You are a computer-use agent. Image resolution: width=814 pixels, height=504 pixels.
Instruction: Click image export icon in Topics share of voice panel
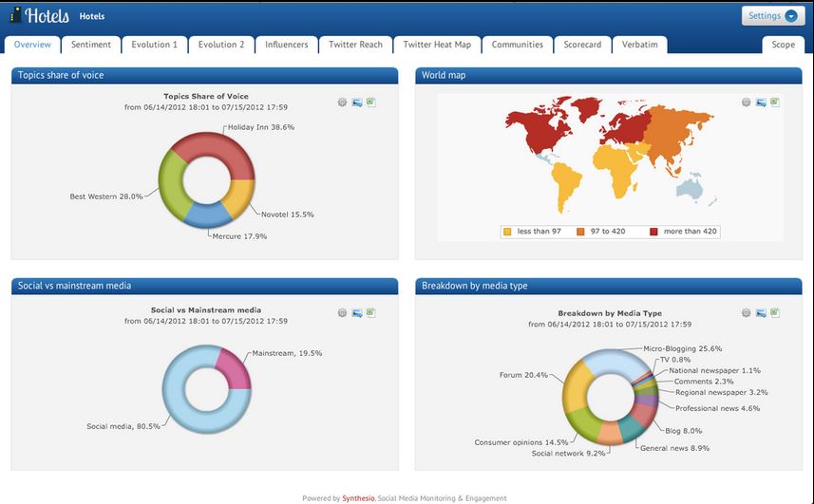point(356,102)
